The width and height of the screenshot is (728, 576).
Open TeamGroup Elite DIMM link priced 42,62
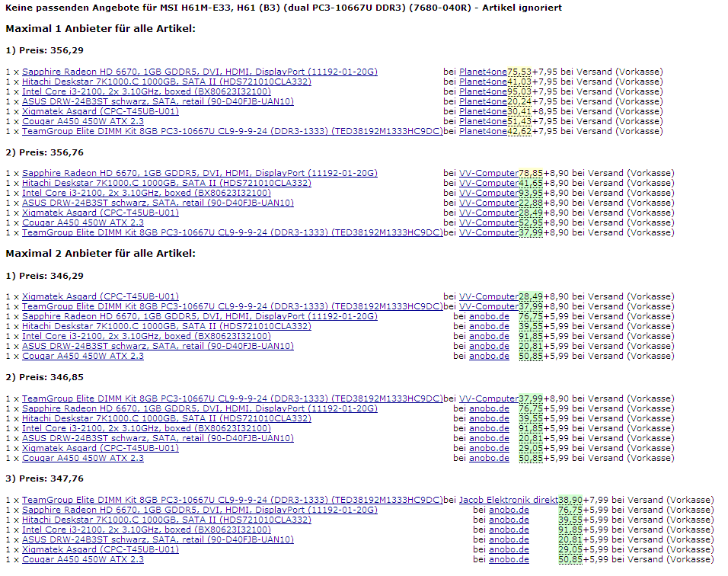click(x=232, y=131)
